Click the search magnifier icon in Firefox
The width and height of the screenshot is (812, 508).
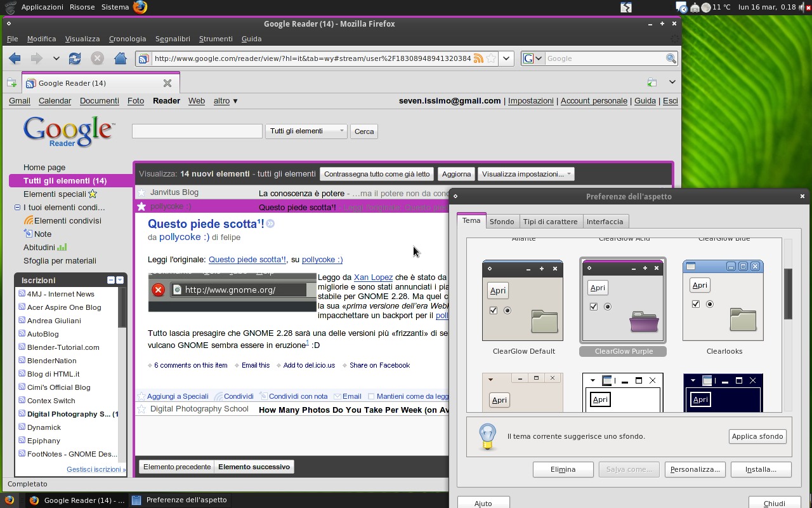click(x=671, y=58)
